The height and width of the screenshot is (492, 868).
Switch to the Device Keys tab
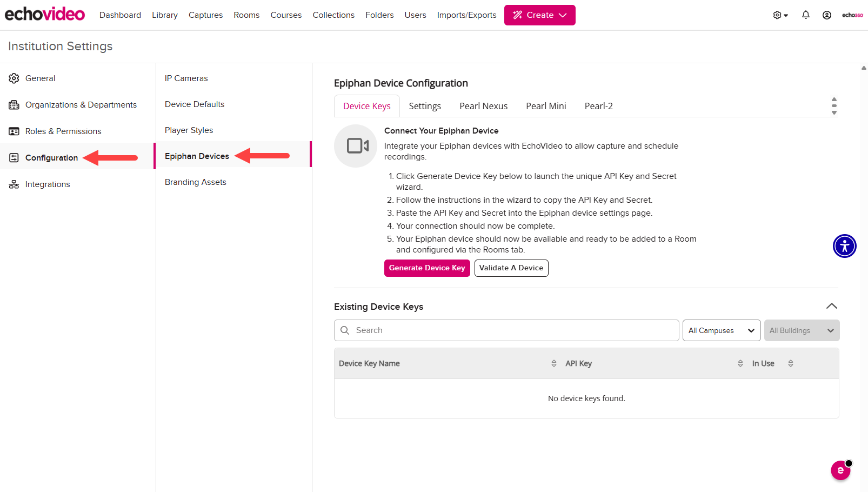[x=367, y=106]
